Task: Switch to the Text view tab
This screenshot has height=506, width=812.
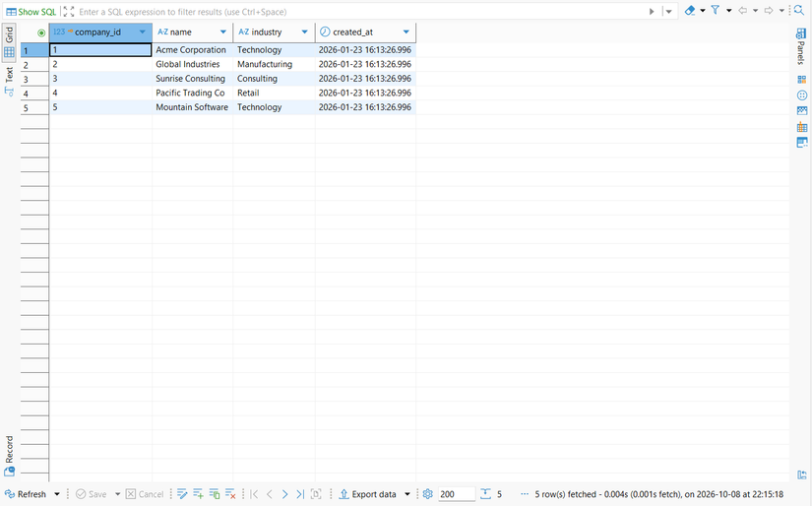Action: click(9, 82)
